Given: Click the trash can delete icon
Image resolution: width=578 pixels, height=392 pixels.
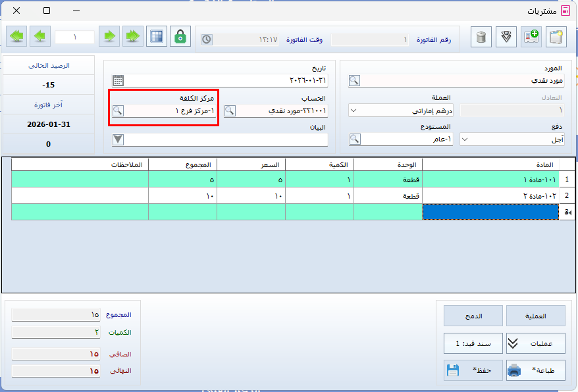Looking at the screenshot, I should pos(481,37).
